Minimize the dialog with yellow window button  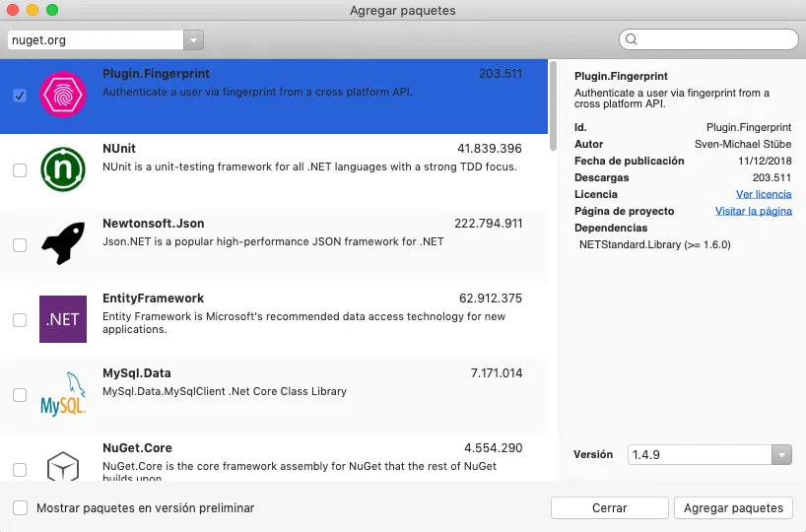click(x=33, y=10)
